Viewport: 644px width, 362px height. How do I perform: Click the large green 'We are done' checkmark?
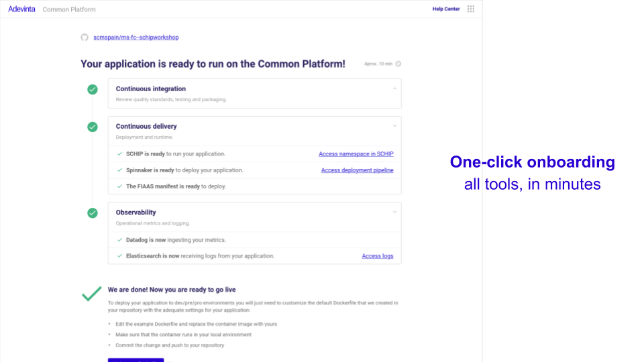91,294
